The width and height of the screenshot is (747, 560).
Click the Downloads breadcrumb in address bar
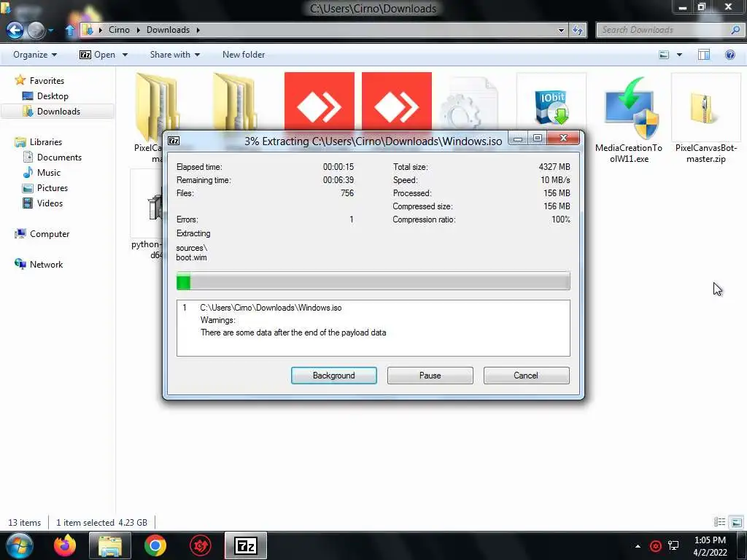point(169,30)
